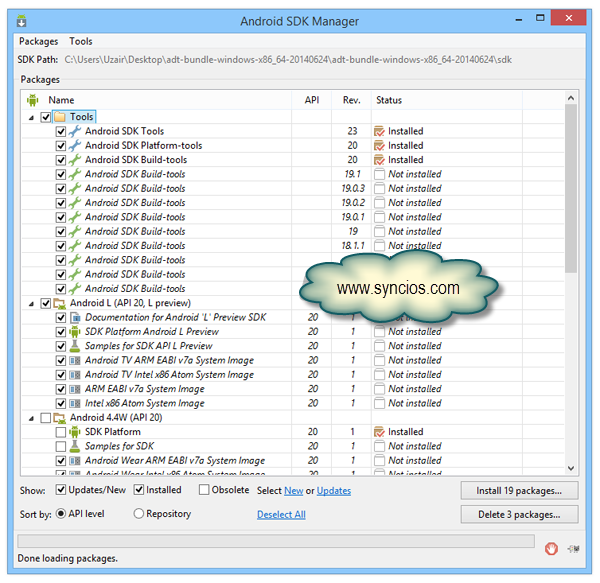Click the Android robot icon in Name header
The image size is (600, 583).
[33, 100]
